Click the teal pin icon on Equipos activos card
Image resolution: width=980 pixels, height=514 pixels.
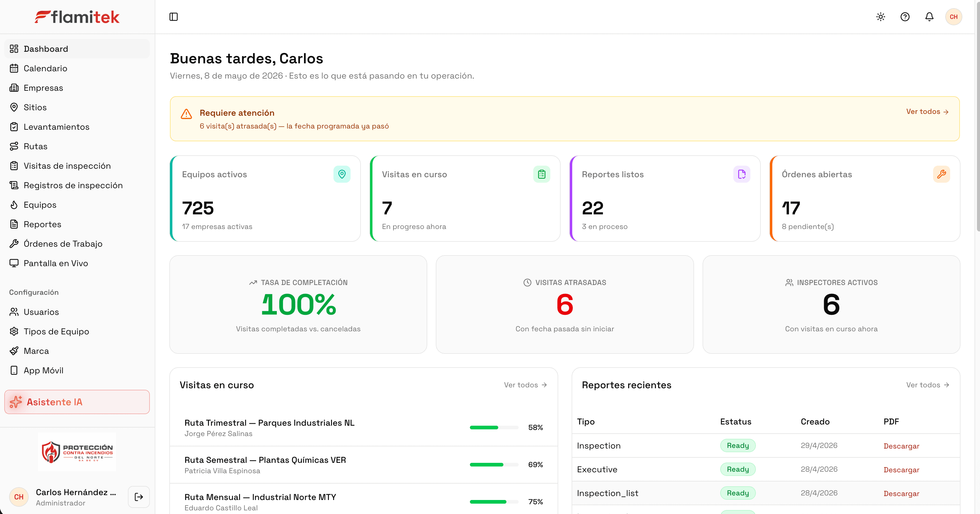pyautogui.click(x=342, y=174)
